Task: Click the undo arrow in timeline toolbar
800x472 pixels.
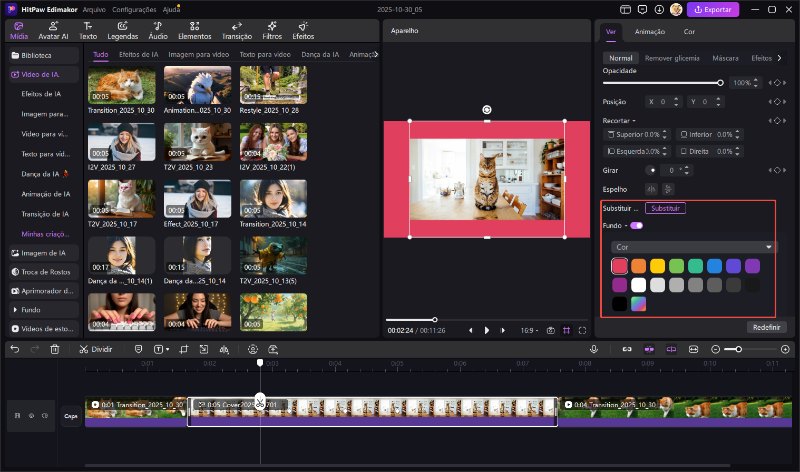Action: coord(15,349)
